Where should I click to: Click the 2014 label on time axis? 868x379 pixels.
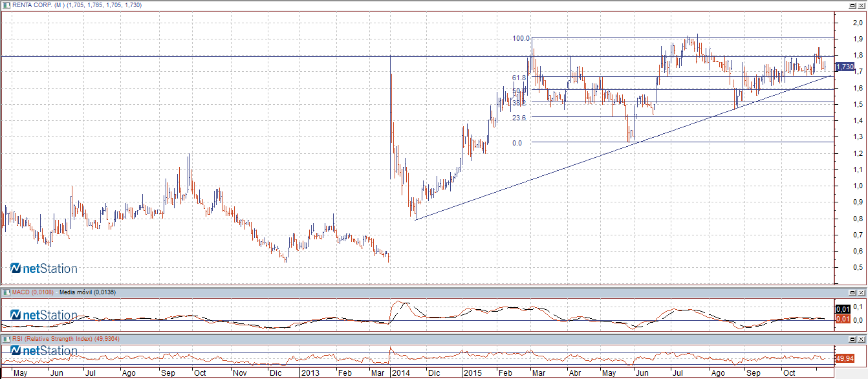401,373
